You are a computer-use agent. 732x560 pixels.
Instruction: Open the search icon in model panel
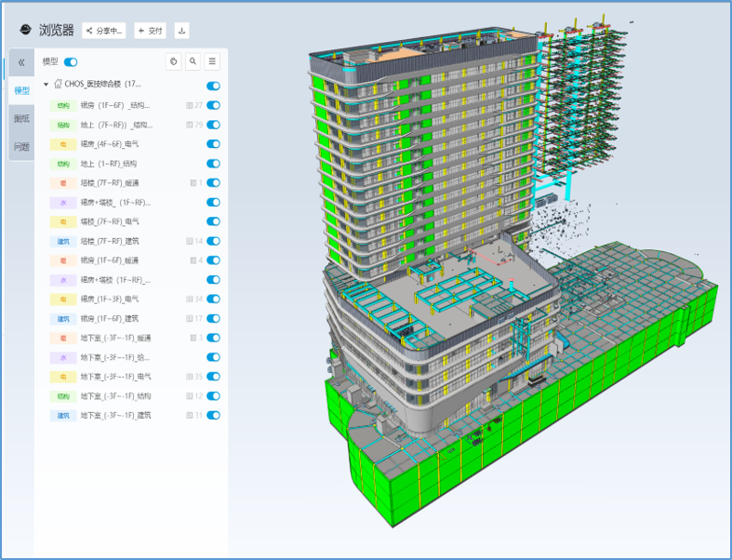(x=193, y=61)
